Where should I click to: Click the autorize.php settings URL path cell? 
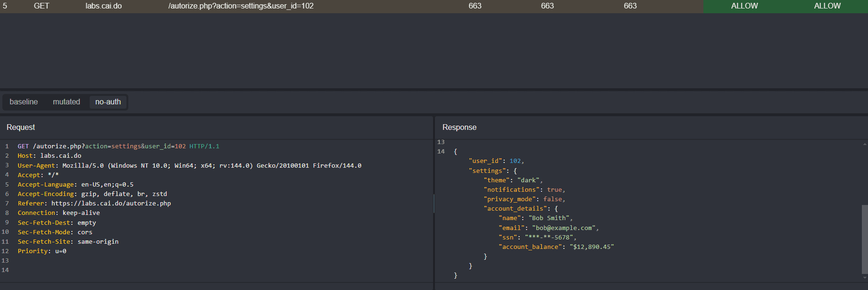click(241, 6)
